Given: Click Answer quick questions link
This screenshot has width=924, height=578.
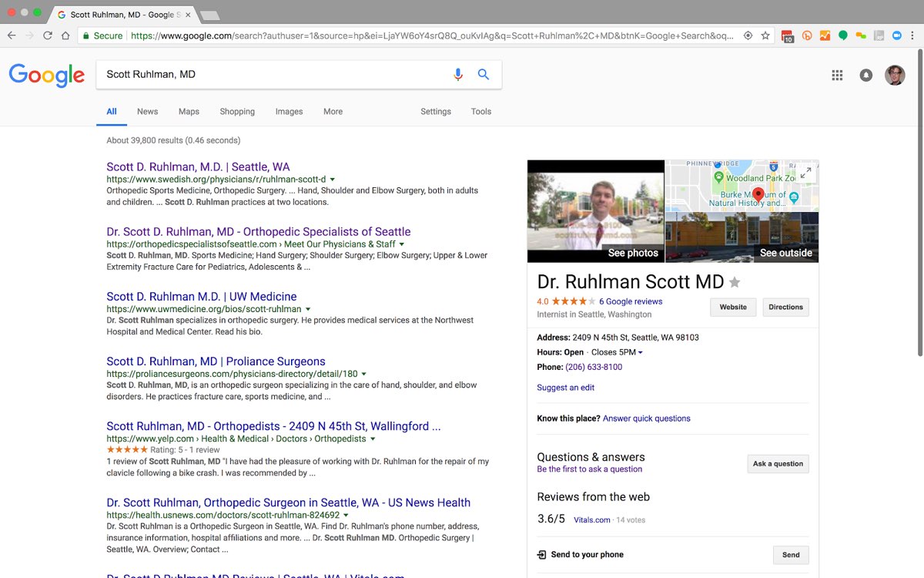Looking at the screenshot, I should pos(647,418).
